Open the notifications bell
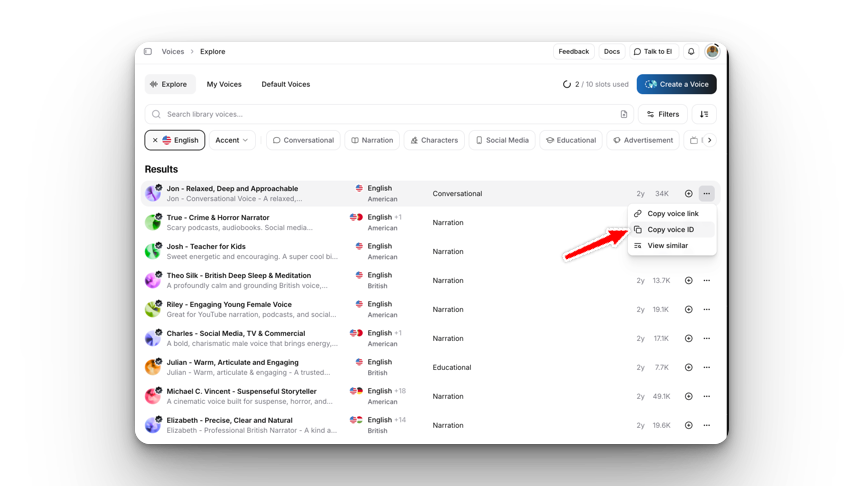The height and width of the screenshot is (486, 864). tap(690, 51)
